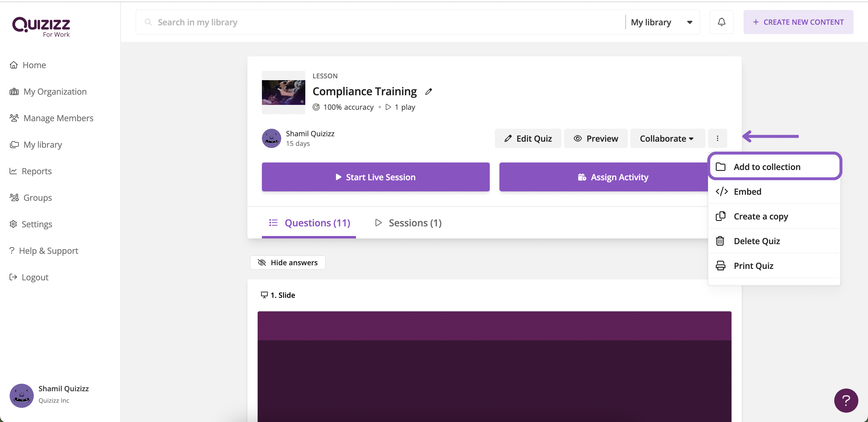The image size is (868, 422).
Task: Click Preview button with eye icon
Action: pyautogui.click(x=596, y=139)
